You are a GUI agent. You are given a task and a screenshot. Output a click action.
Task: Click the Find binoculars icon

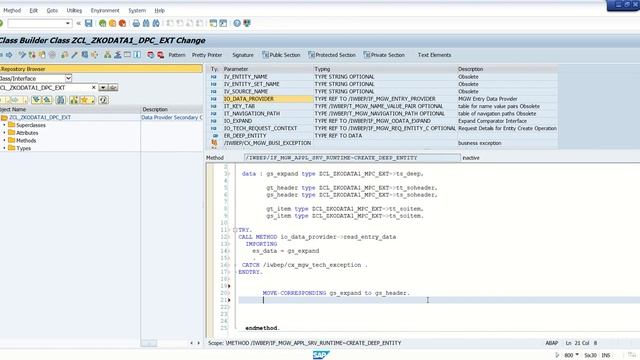click(x=146, y=23)
